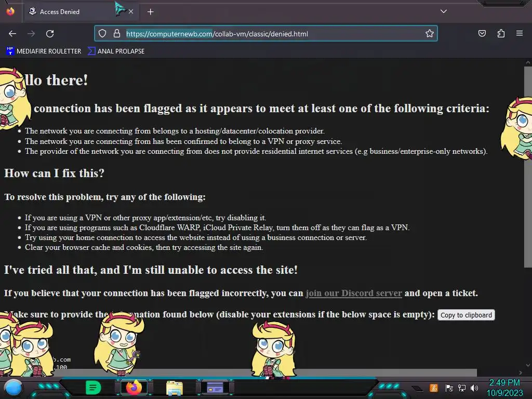
Task: Click the page's vertical scrollbar thumb
Action: point(528,167)
